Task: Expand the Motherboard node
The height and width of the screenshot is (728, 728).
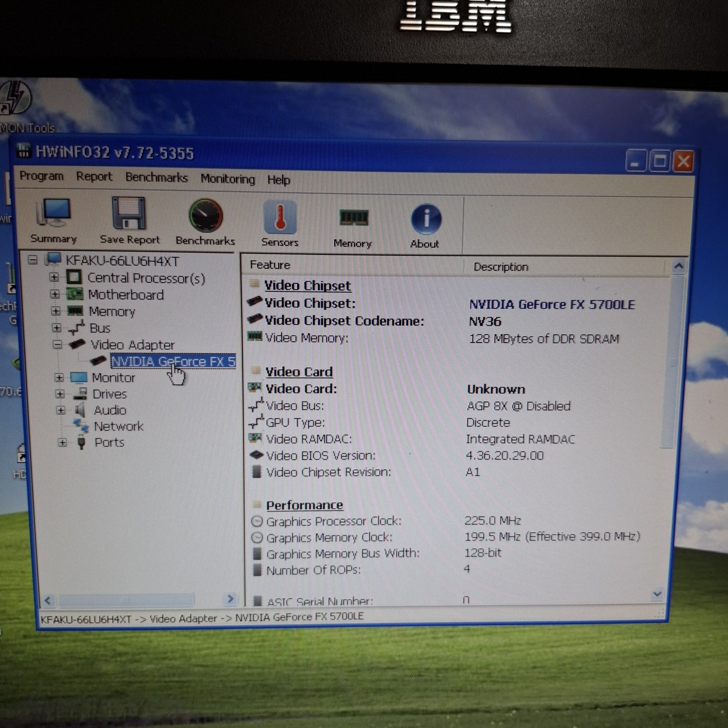Action: click(x=55, y=294)
